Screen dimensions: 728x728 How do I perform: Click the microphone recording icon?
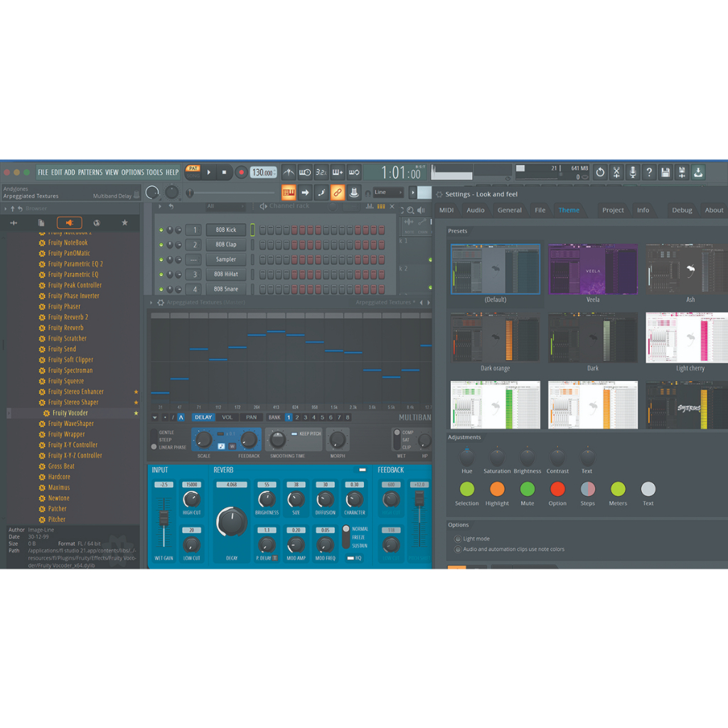633,172
